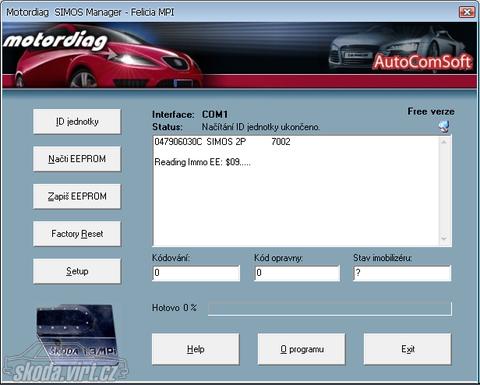The width and height of the screenshot is (480, 385).
Task: Exit the application
Action: 408,349
